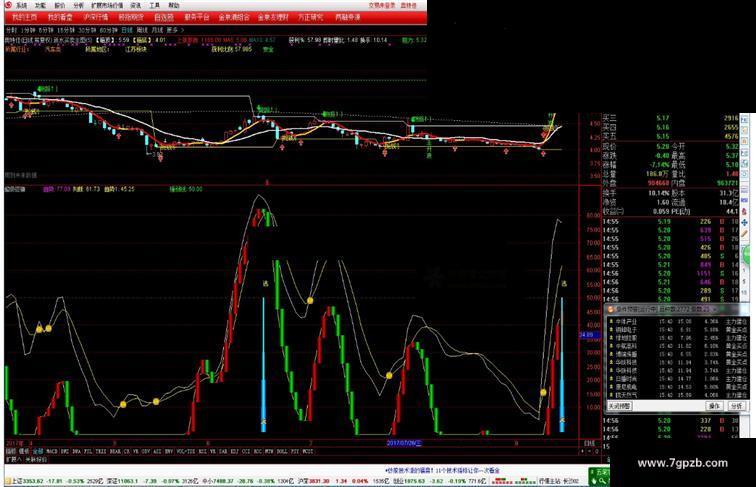Image resolution: width=756 pixels, height=487 pixels.
Task: Select the RSI indicator tab
Action: click(202, 452)
